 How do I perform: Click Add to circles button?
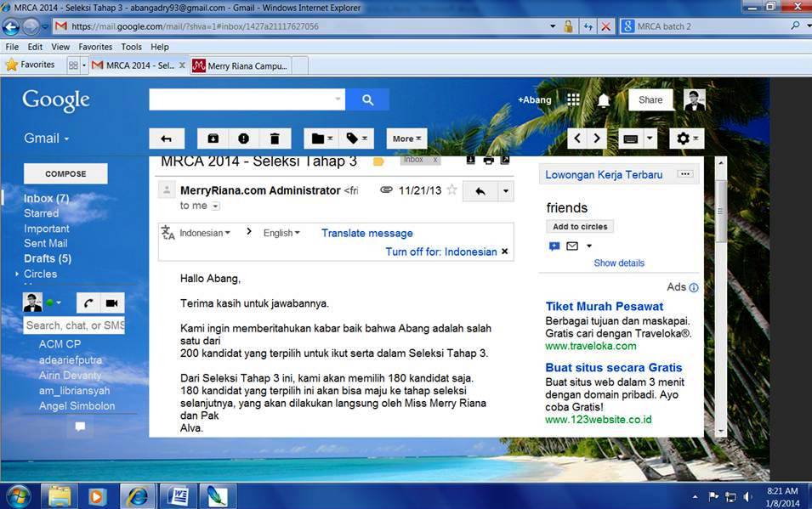coord(580,227)
